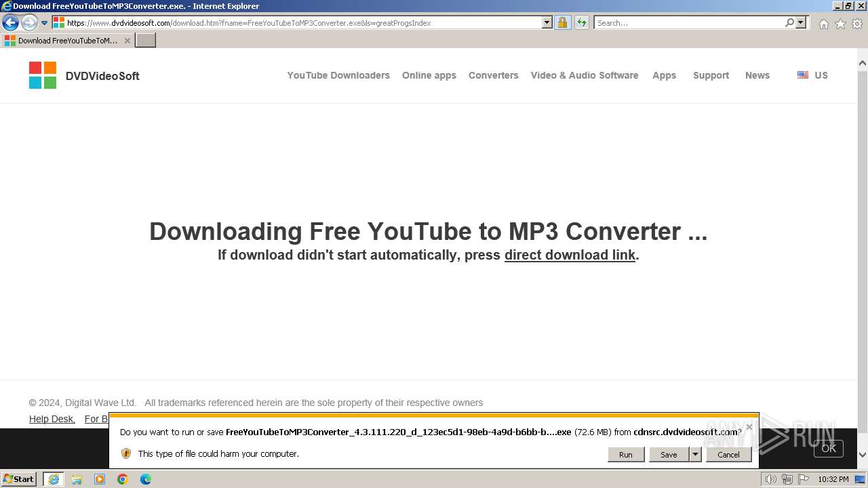Close the Download FreeYouTubeToM... tab
Screen dimensions: 868x488
click(x=127, y=41)
